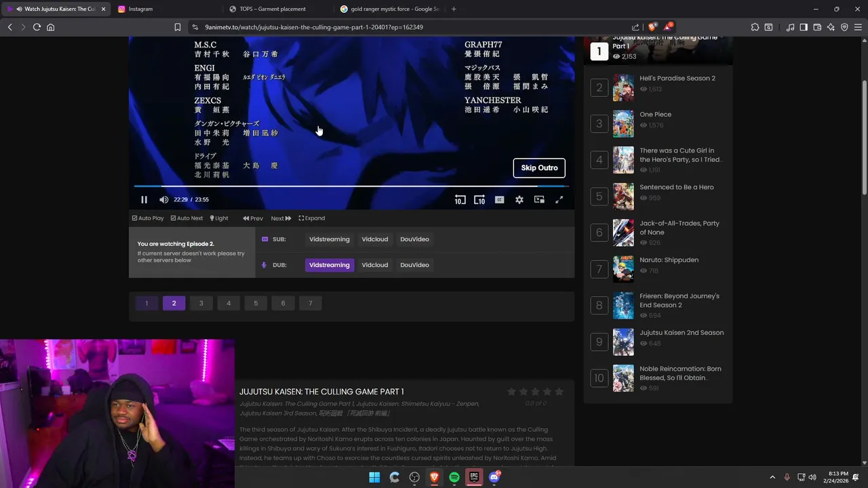Rewind the video 10 seconds
Image resolution: width=868 pixels, height=488 pixels.
460,199
